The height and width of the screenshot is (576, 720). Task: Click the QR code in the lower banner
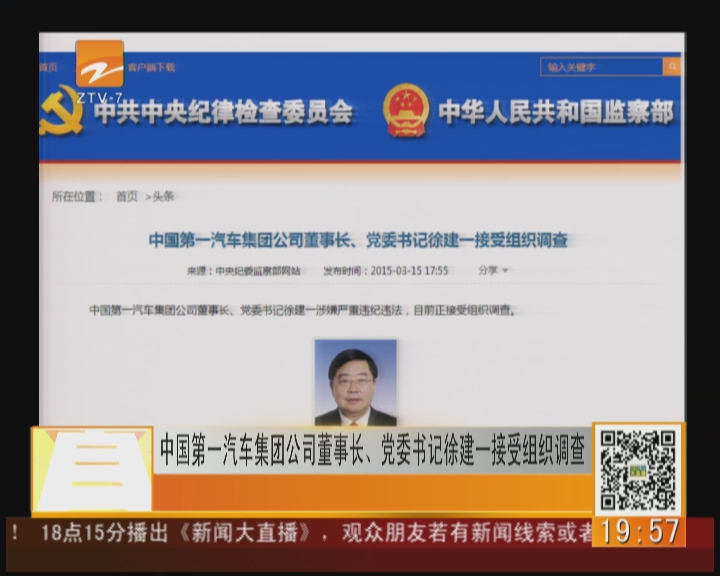point(638,470)
